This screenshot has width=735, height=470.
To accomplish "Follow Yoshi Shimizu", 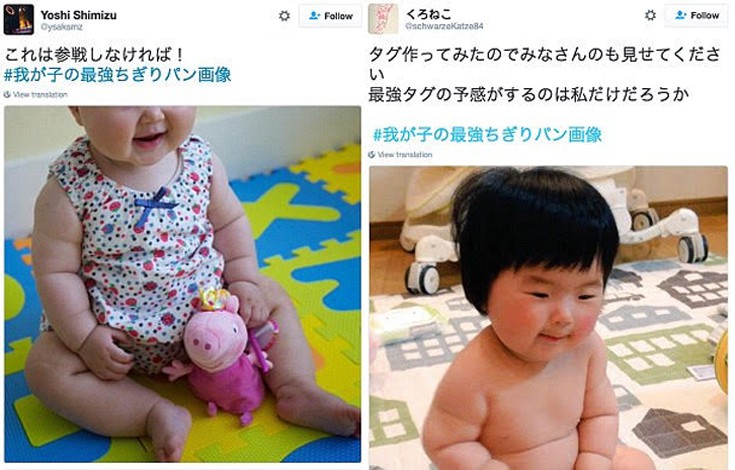I will point(330,15).
